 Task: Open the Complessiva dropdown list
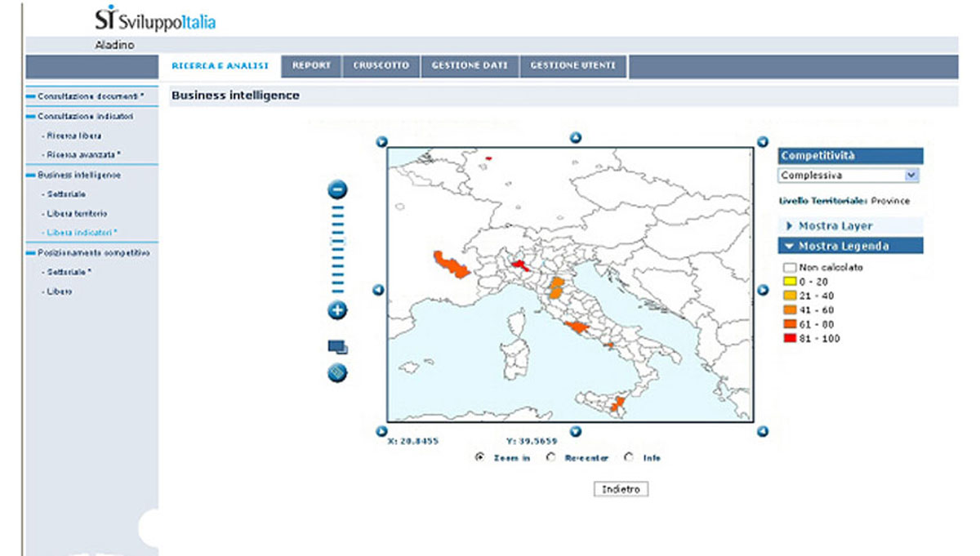pyautogui.click(x=911, y=176)
